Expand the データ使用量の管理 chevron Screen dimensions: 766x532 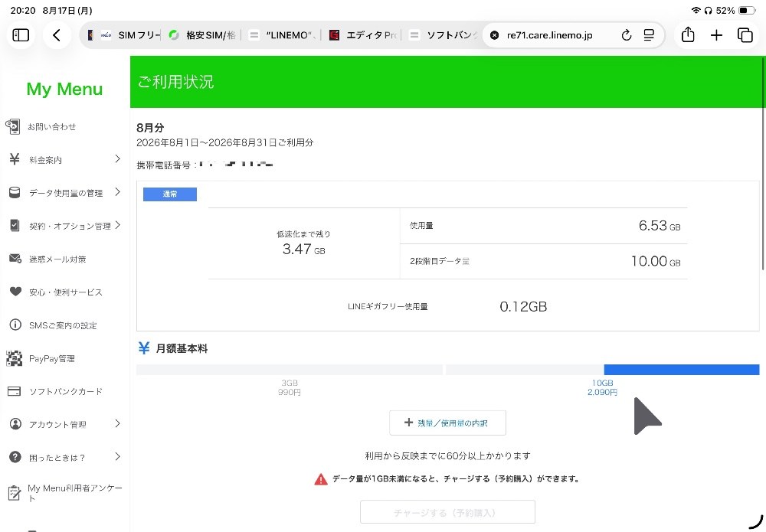coord(117,192)
